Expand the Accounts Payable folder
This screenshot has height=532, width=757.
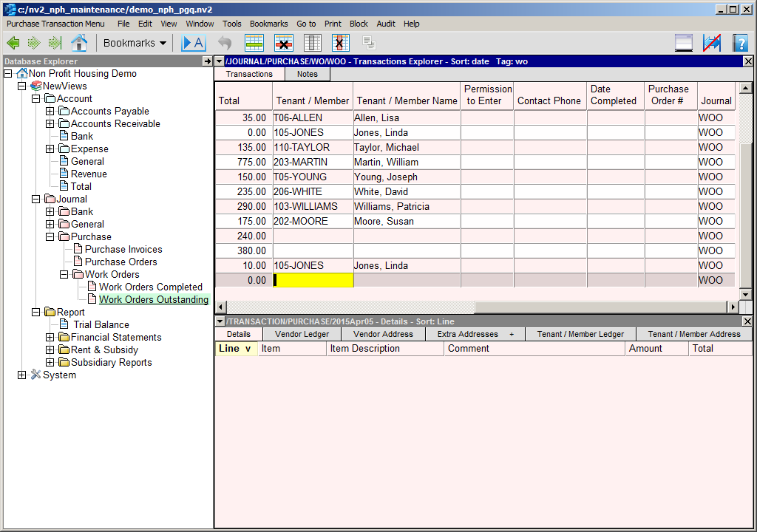(50, 112)
